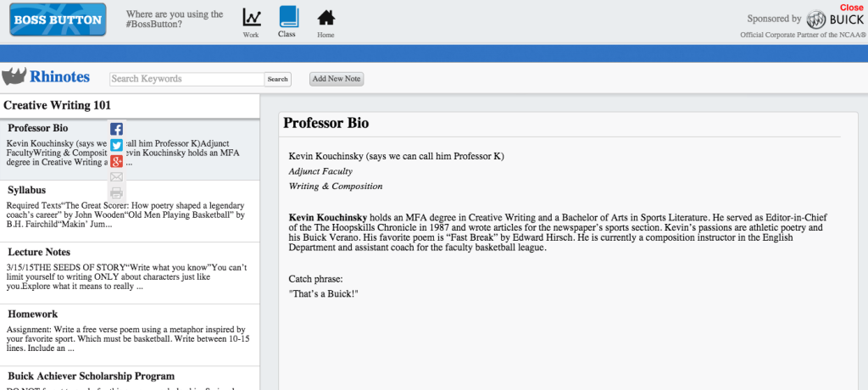Share note via Twitter icon

tap(117, 145)
